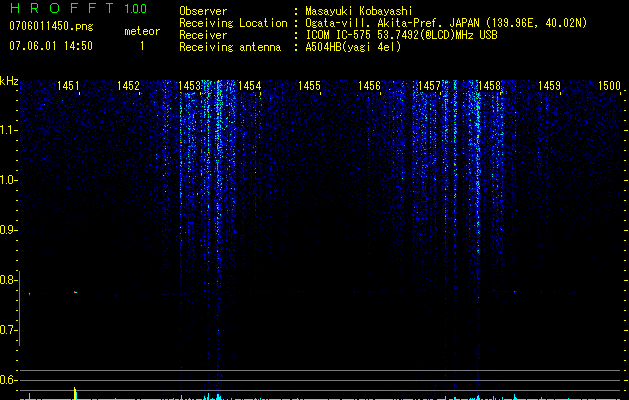Image resolution: width=629 pixels, height=400 pixels.
Task: Click the meteor count value 1
Action: (142, 47)
